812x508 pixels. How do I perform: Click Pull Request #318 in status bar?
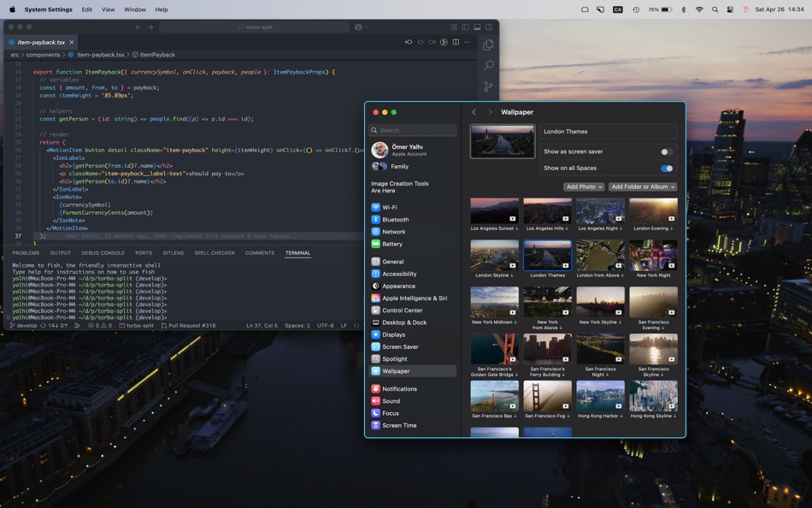coord(188,326)
